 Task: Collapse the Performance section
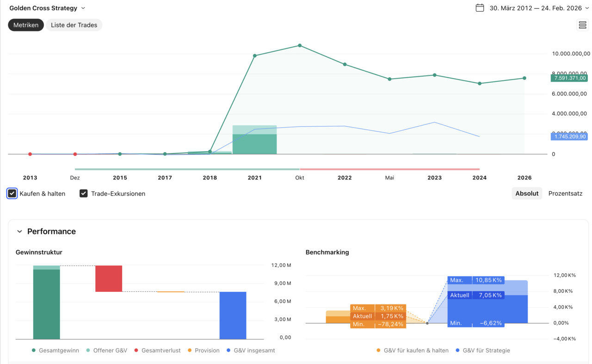tap(19, 231)
